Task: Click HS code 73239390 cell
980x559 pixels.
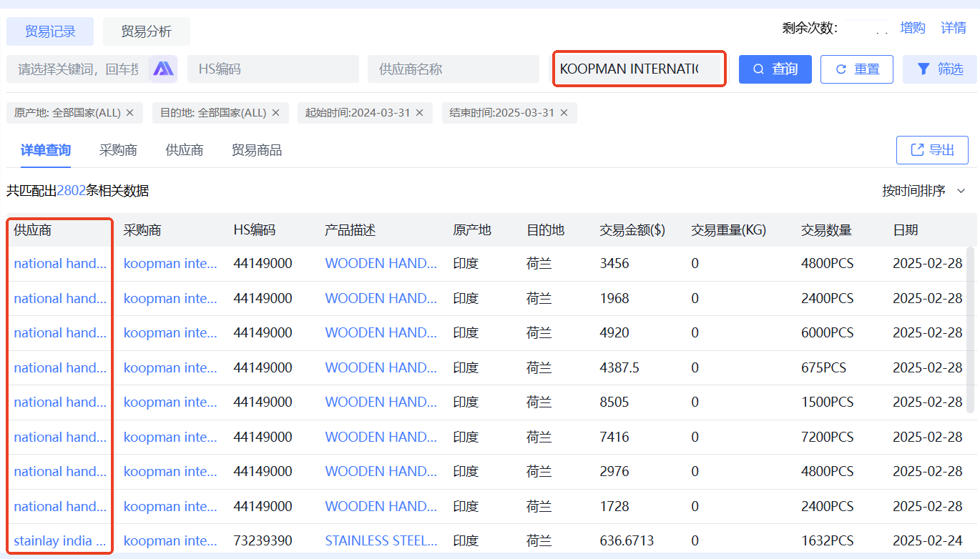Action: click(x=263, y=540)
